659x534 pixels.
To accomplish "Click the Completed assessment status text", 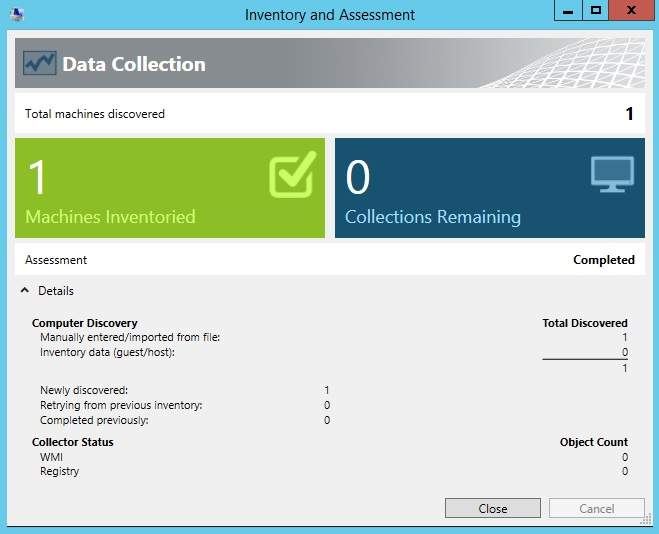I will click(603, 260).
